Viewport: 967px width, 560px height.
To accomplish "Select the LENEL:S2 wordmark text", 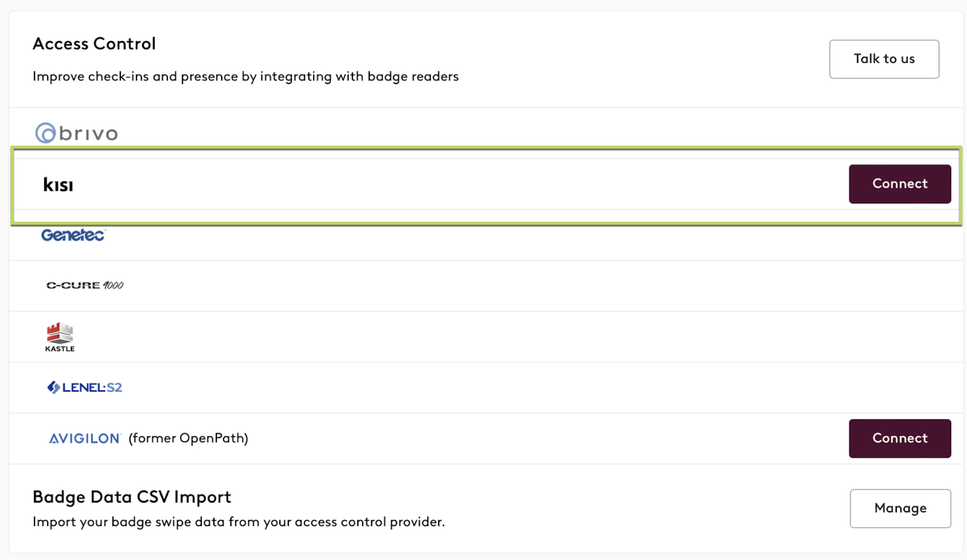I will [x=92, y=388].
